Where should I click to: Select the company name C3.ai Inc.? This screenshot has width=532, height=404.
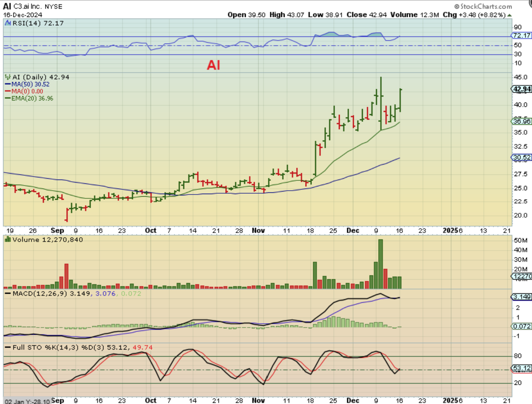click(x=28, y=7)
